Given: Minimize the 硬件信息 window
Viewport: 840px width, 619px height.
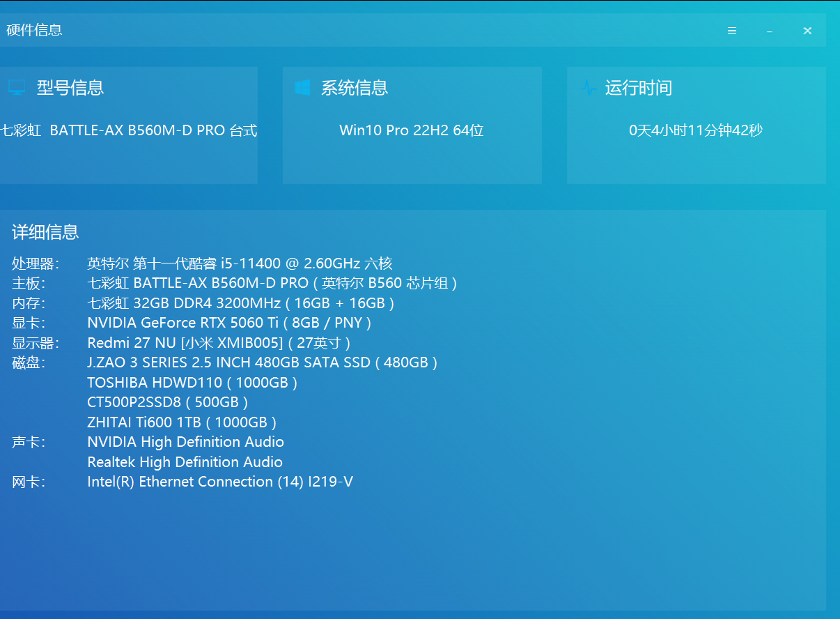Looking at the screenshot, I should 770,31.
